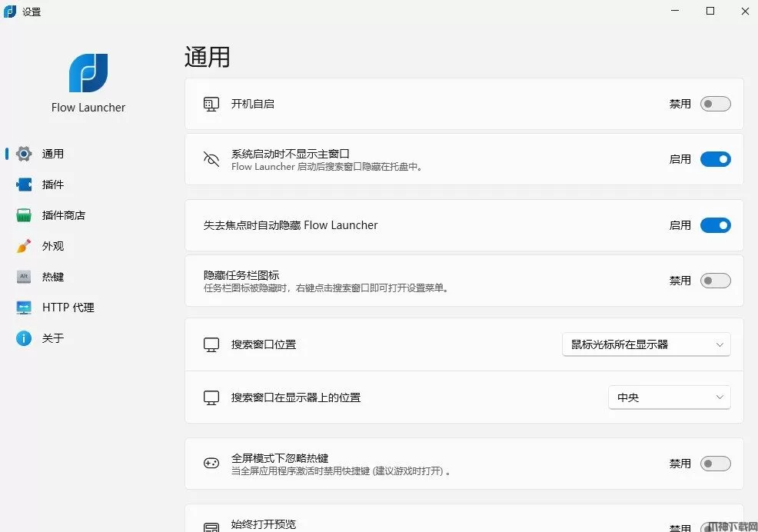
Task: Disable 失去焦点时自动隐藏 Flow Launcher toggle
Action: pyautogui.click(x=715, y=225)
